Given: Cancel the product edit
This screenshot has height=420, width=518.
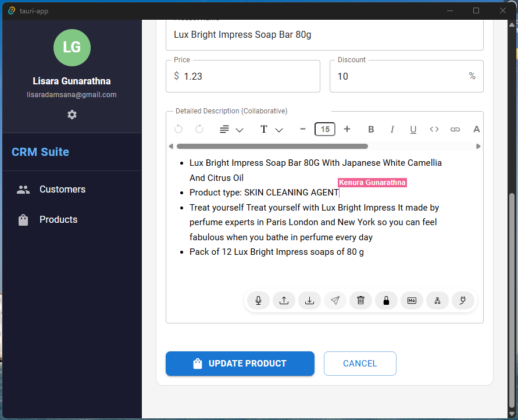Looking at the screenshot, I should click(x=360, y=364).
